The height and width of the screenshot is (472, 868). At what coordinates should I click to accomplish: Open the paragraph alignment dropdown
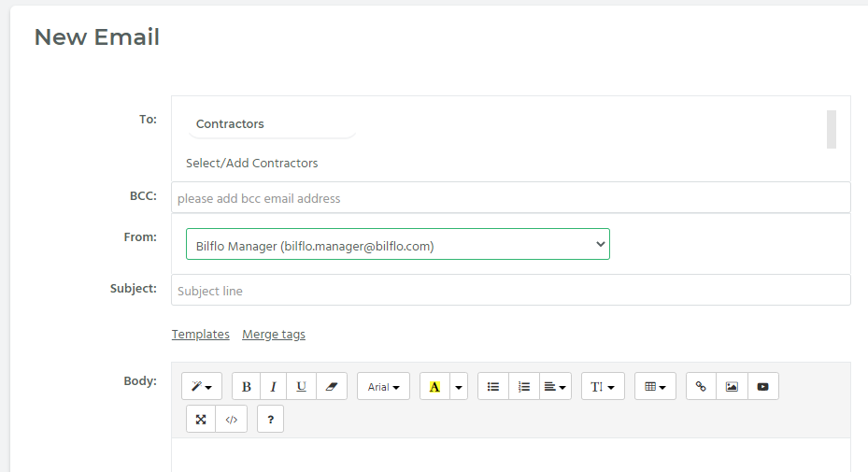555,386
